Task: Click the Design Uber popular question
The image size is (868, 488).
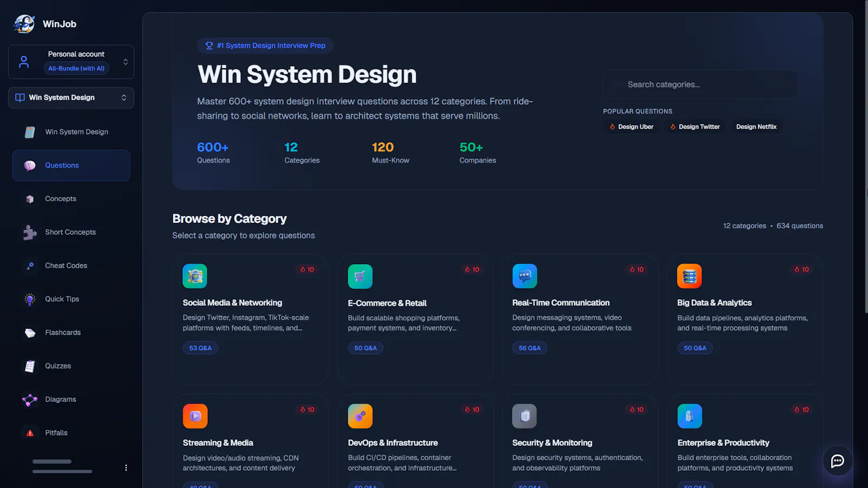Action: pyautogui.click(x=631, y=127)
